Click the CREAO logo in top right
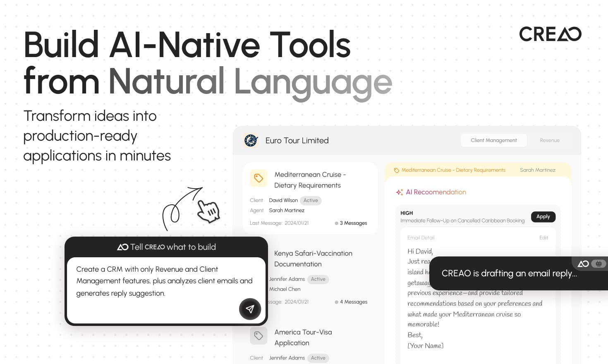 pos(550,34)
